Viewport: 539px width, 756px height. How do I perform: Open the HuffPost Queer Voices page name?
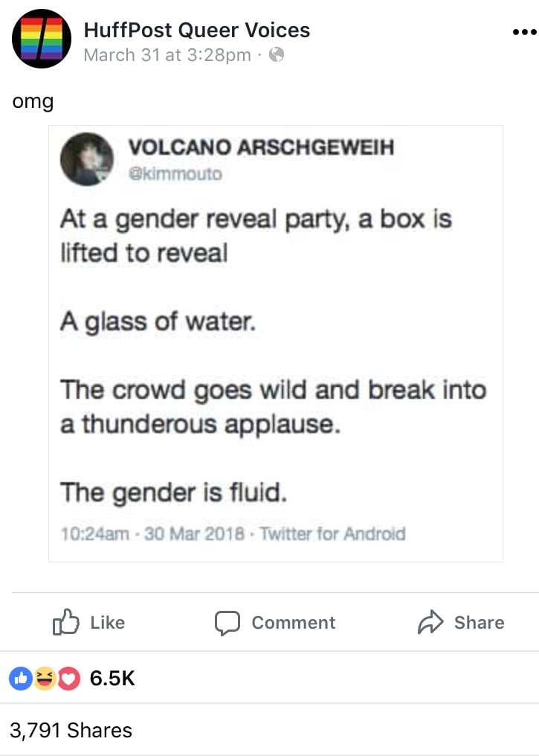196,30
